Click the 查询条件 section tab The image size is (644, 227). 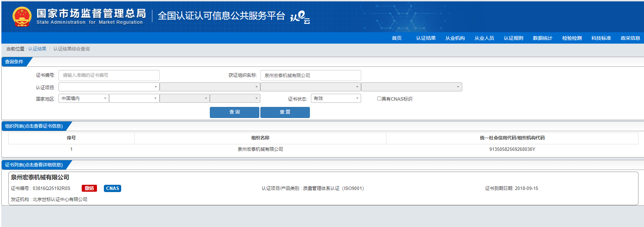(14, 62)
